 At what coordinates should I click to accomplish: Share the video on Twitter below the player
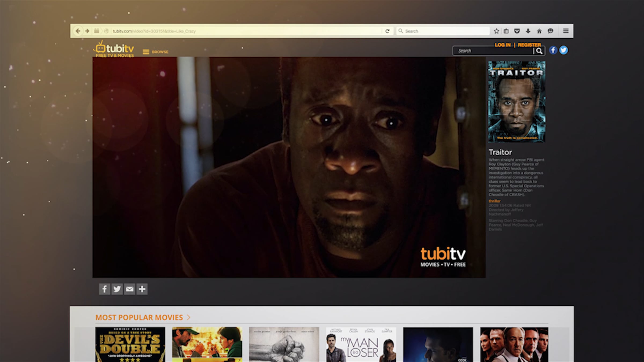coord(117,289)
